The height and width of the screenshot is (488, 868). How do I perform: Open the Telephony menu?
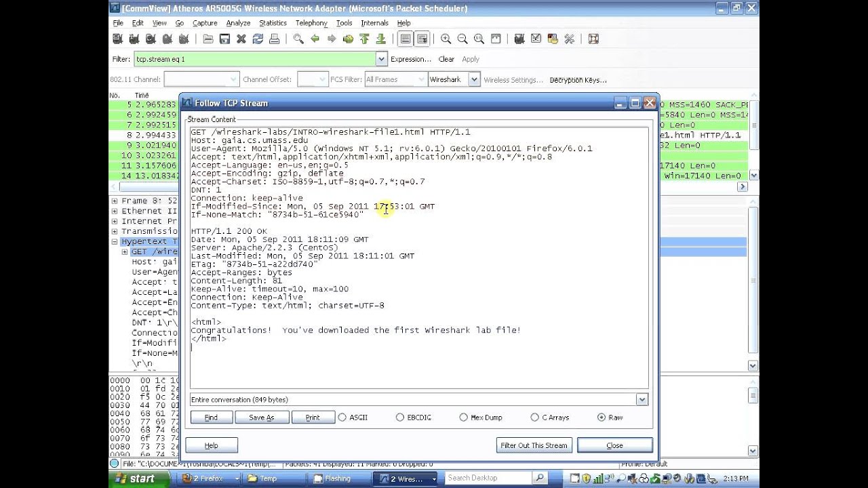click(x=311, y=23)
